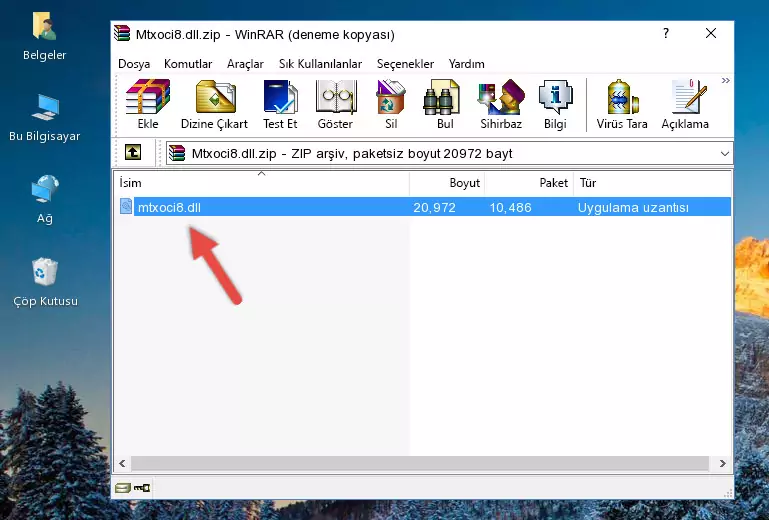Open the Komutlar menu

(188, 64)
